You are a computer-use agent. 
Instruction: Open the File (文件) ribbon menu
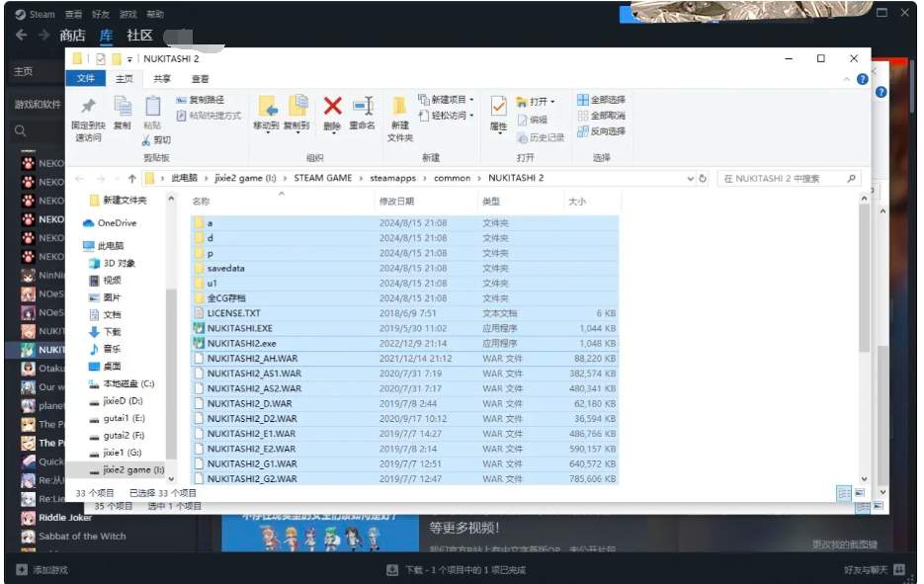pos(86,79)
